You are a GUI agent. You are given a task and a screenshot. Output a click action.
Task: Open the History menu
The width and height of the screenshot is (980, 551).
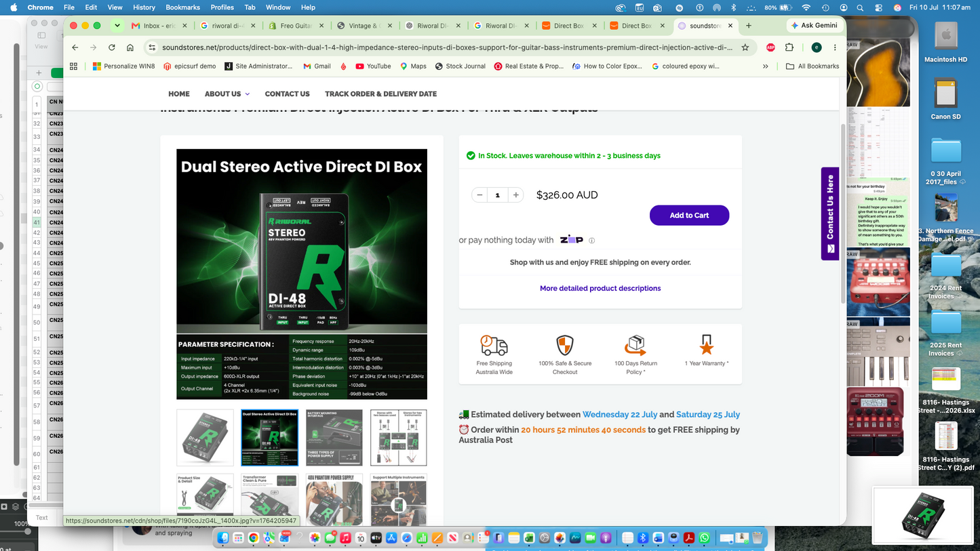(144, 7)
